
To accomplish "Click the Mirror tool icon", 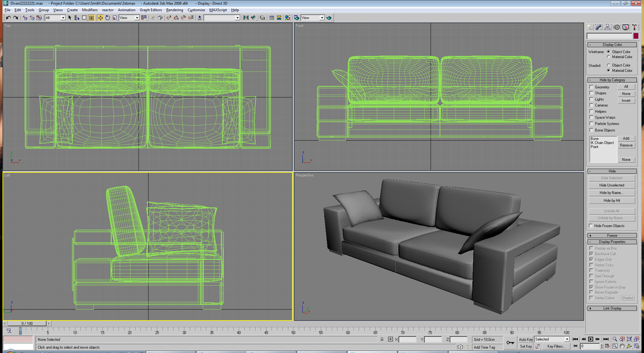I will pos(246,18).
